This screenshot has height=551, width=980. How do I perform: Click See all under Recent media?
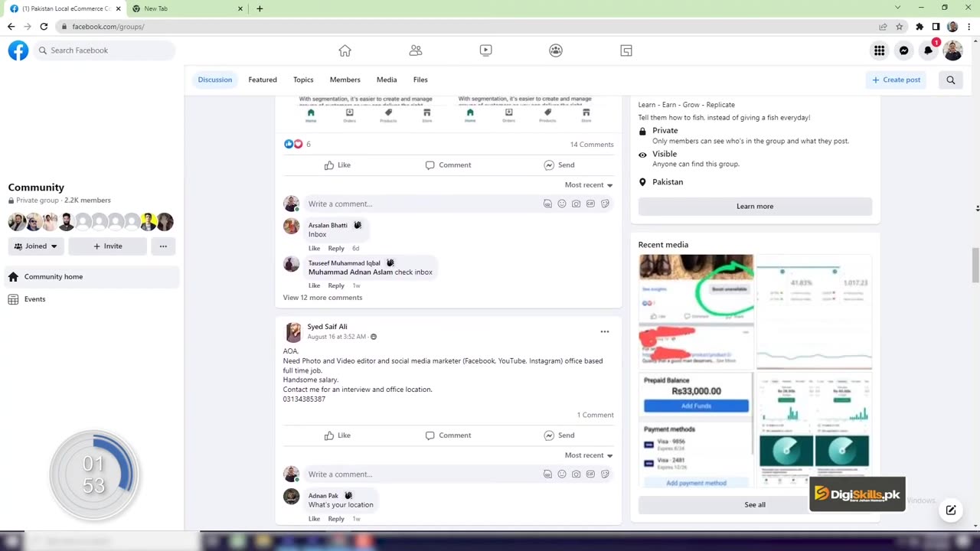click(755, 504)
